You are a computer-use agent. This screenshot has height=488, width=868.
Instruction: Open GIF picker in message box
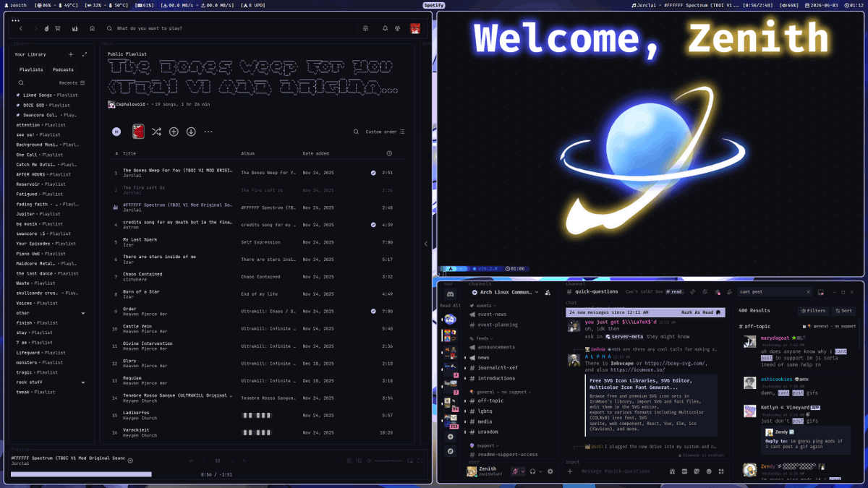(684, 471)
